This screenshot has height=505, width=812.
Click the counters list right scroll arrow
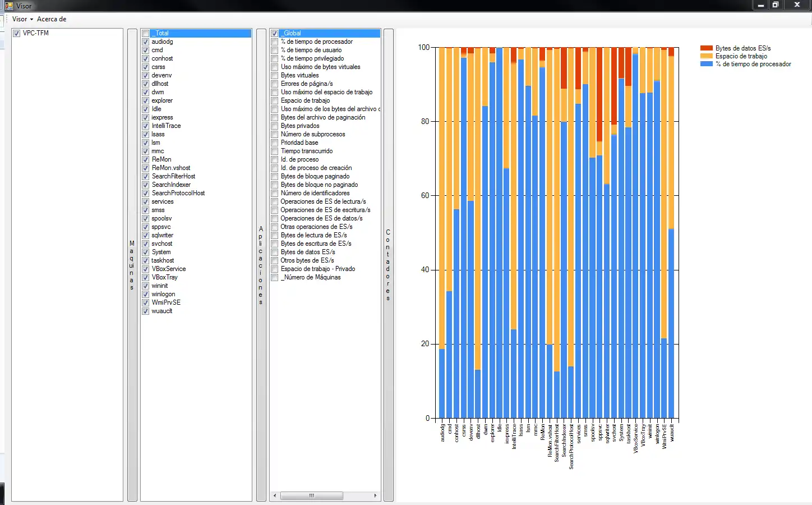375,496
